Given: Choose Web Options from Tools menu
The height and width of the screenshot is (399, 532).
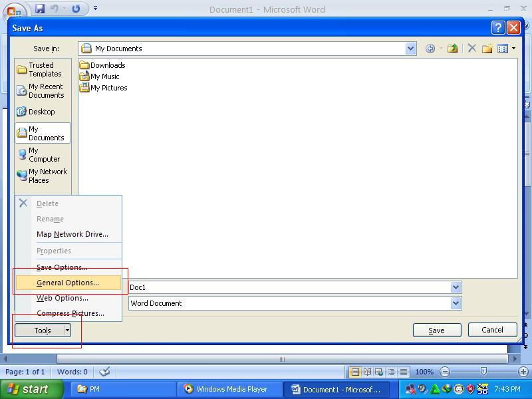Looking at the screenshot, I should tap(63, 298).
